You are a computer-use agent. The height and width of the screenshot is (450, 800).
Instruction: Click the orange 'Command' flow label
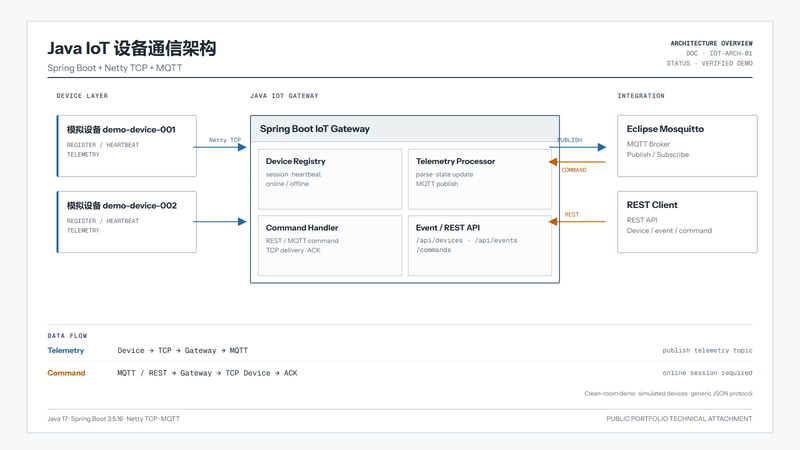[x=66, y=373]
